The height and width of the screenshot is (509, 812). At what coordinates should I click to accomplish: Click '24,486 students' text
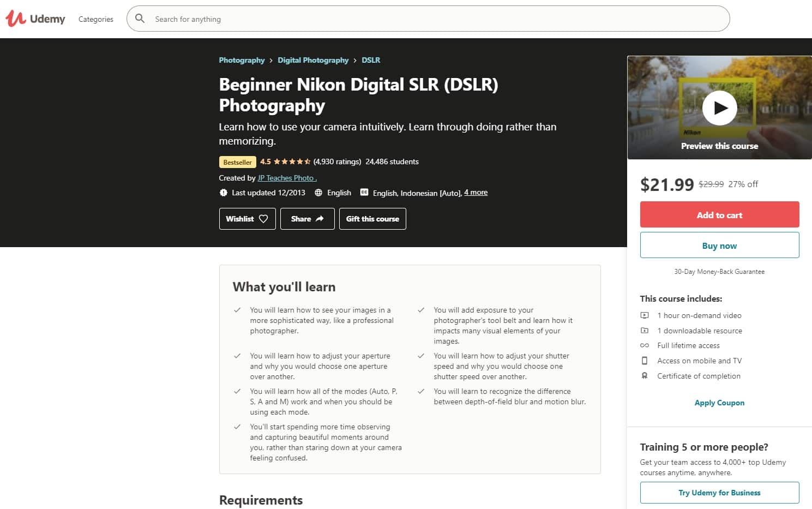[392, 161]
